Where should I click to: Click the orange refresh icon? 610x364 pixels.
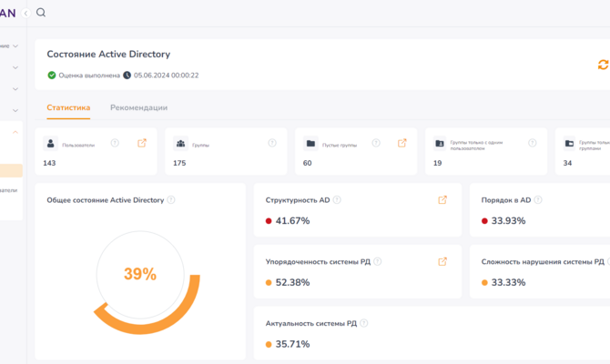(x=602, y=65)
